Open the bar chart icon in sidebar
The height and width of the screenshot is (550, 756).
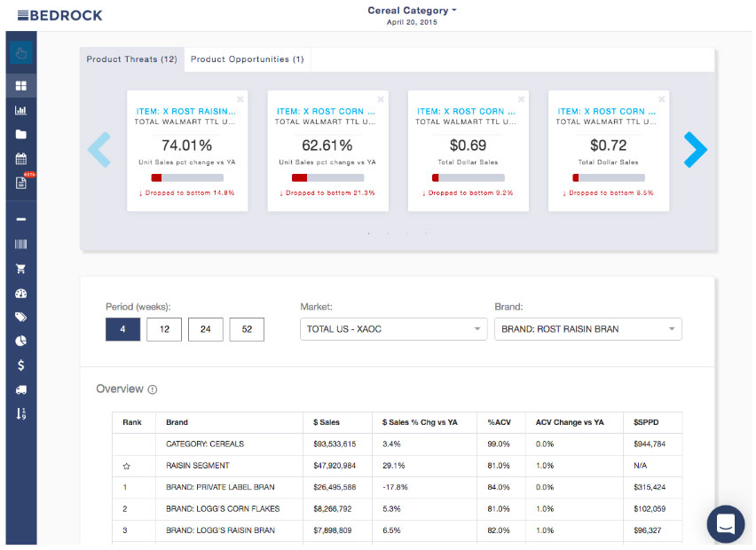(20, 110)
